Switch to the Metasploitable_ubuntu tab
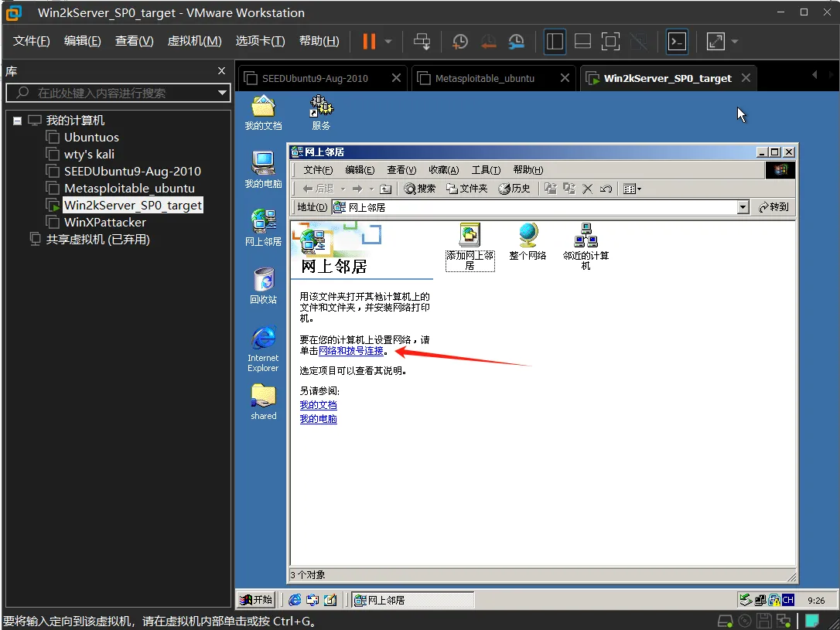Screen dimensions: 840x630 pyautogui.click(x=484, y=79)
